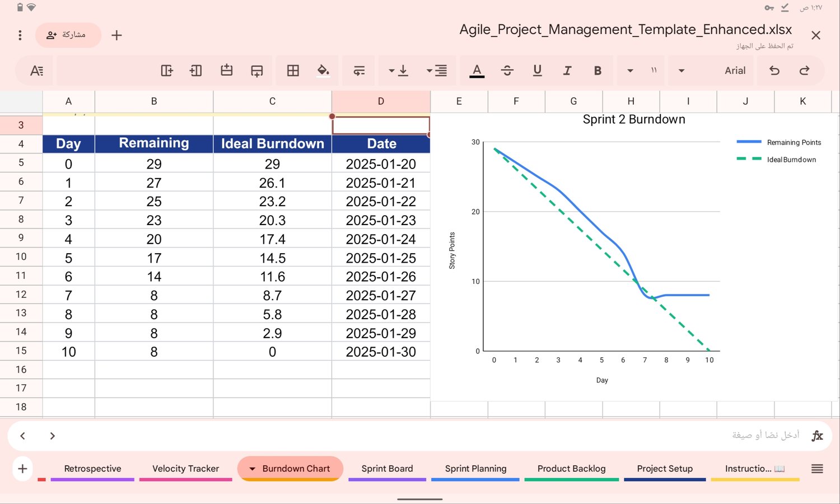Click the Share (مشاركة) button

tap(68, 35)
